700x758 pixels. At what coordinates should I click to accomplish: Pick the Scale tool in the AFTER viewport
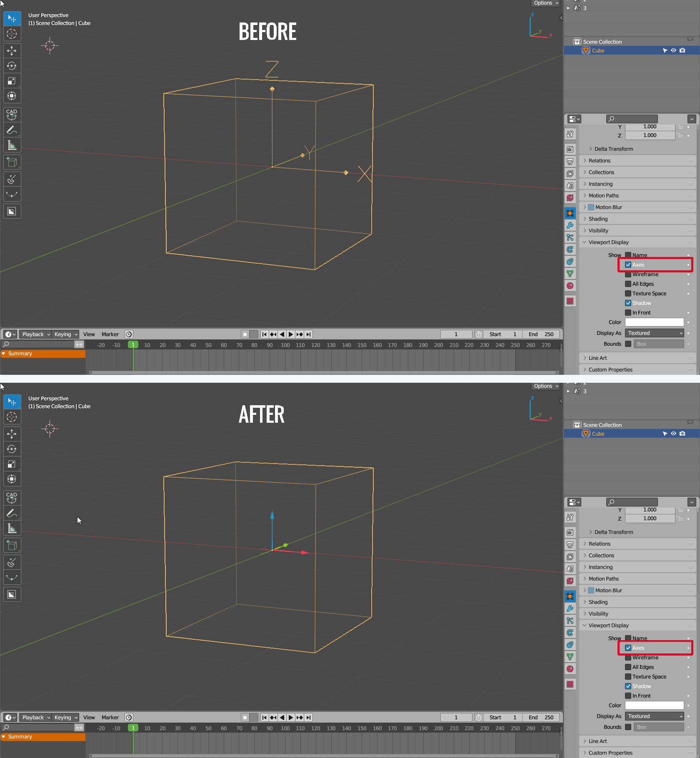click(12, 464)
